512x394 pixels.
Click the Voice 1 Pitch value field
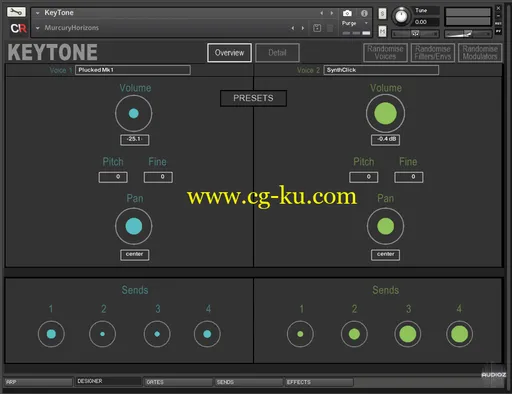click(x=113, y=177)
